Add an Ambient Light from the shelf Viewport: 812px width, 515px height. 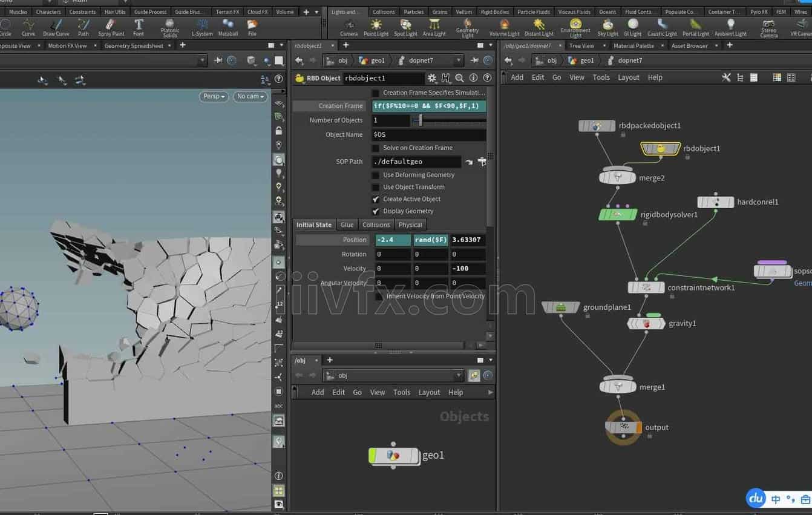[730, 27]
